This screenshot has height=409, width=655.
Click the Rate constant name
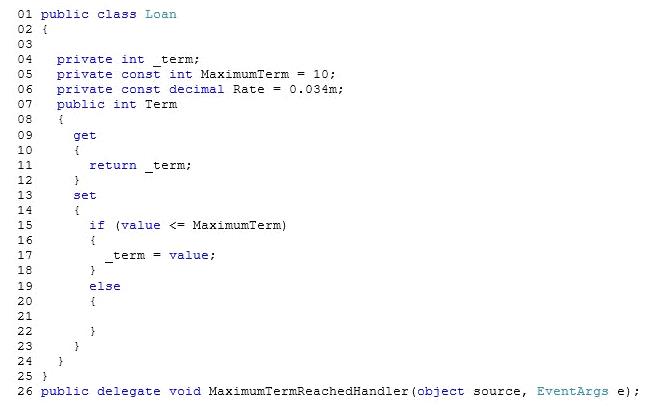point(249,89)
